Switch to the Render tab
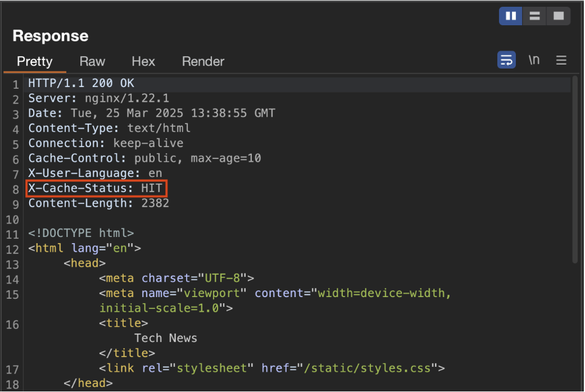Screen dimensions: 585x392 [x=203, y=61]
